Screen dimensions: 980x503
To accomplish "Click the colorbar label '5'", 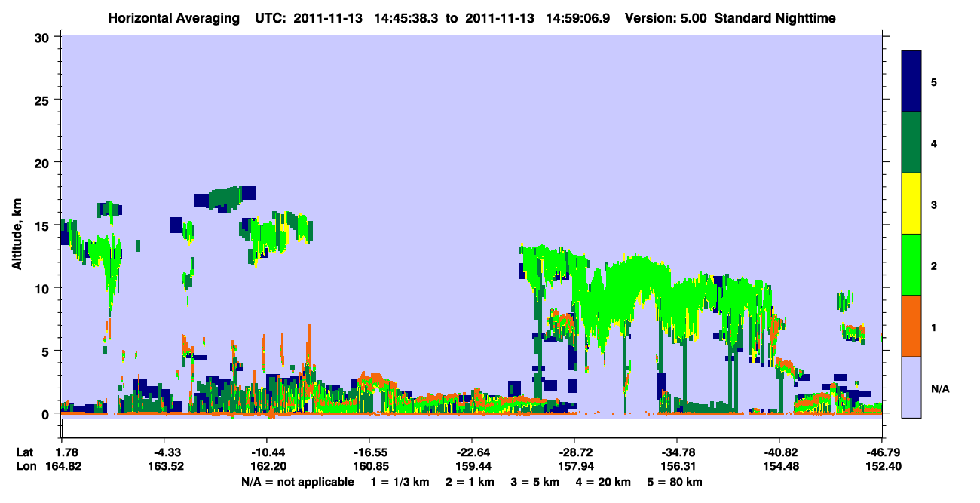I will [x=934, y=81].
